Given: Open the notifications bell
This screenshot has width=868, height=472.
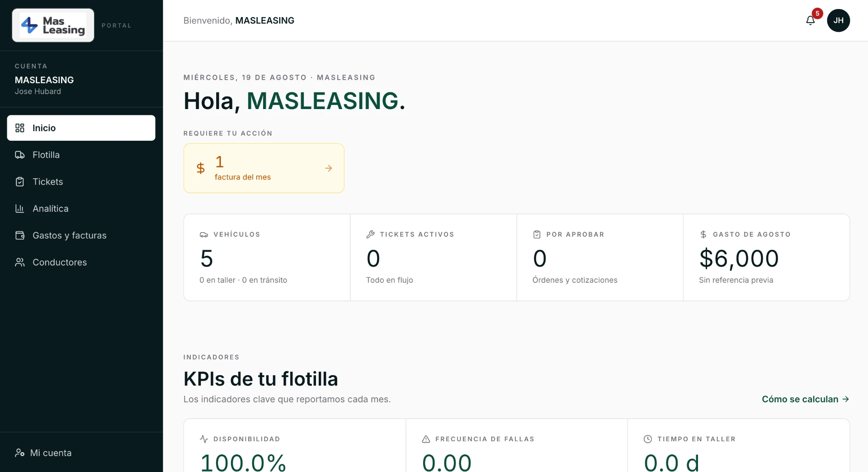Looking at the screenshot, I should pyautogui.click(x=810, y=20).
